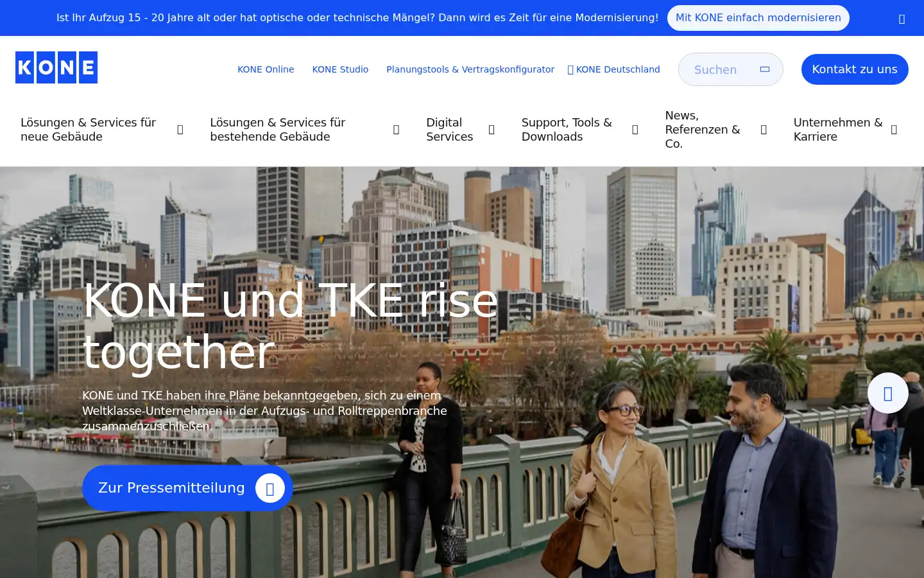Click the KONE und TKE rise together headline
The height and width of the screenshot is (578, 924).
coord(290,326)
